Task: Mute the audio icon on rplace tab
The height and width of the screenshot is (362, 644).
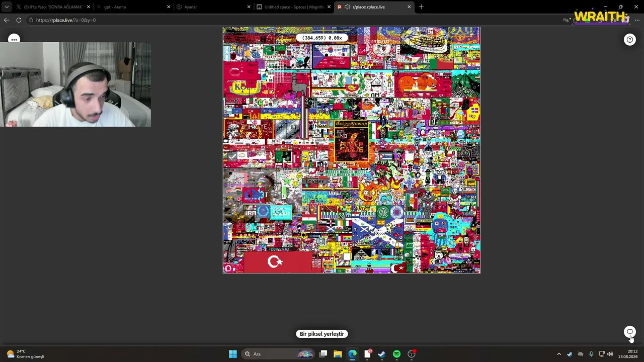Action: pyautogui.click(x=347, y=7)
